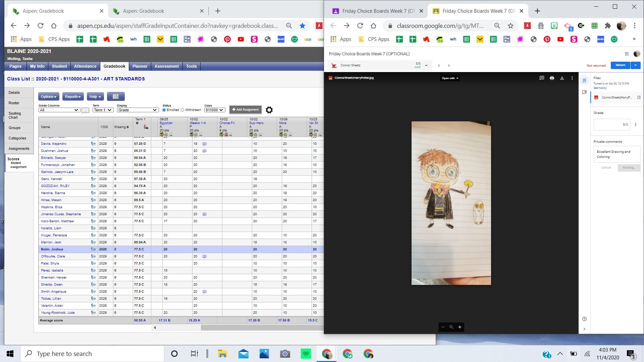Expand the Open with menu
This screenshot has height=362, width=644.
(450, 78)
